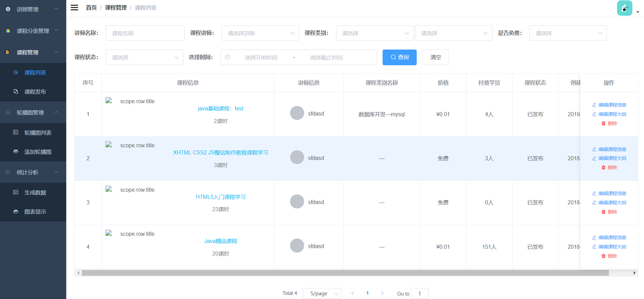644x299 pixels.
Task: Click the clock icon in the date range field
Action: (228, 57)
